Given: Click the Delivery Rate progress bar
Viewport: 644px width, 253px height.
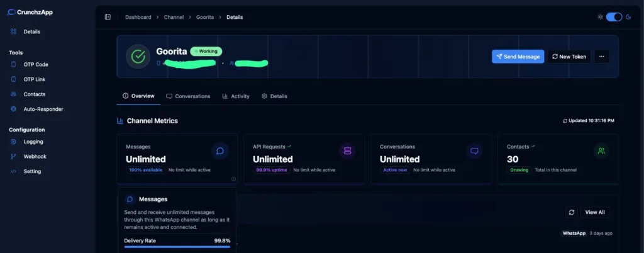Looking at the screenshot, I should tap(177, 247).
